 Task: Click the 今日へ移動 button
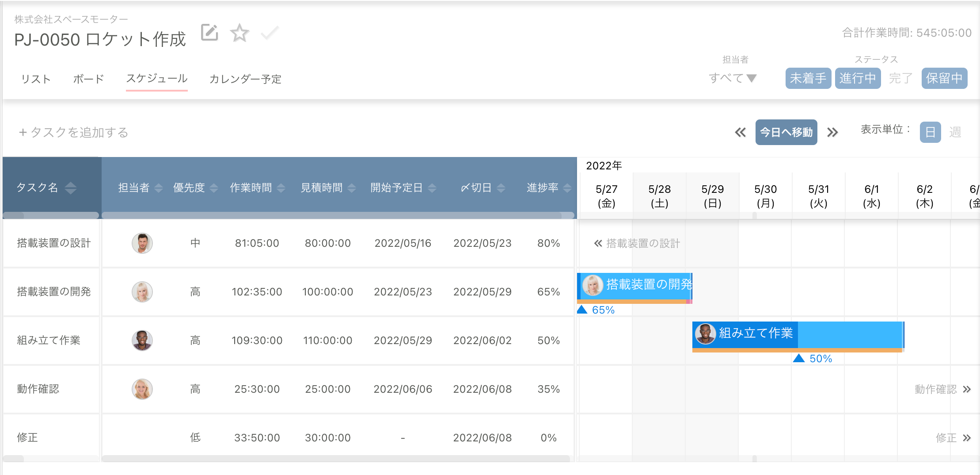pos(786,132)
